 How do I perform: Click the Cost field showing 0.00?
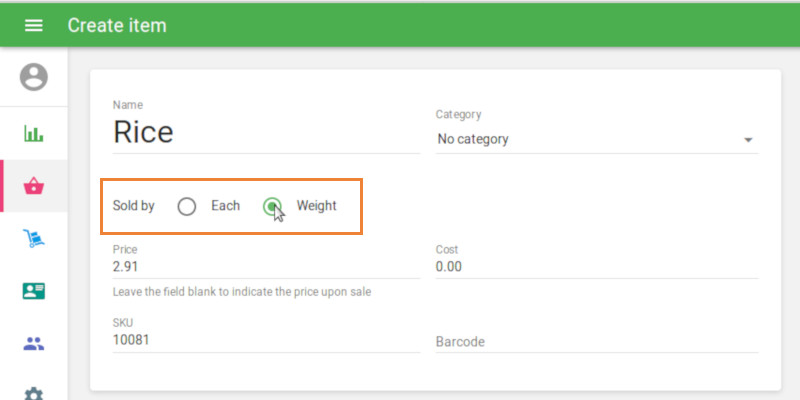click(596, 267)
